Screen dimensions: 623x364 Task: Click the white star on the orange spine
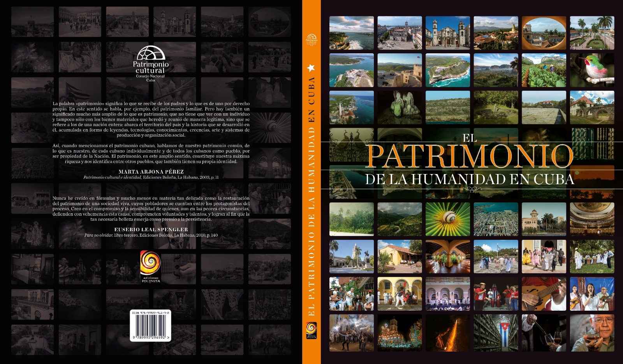pos(311,69)
